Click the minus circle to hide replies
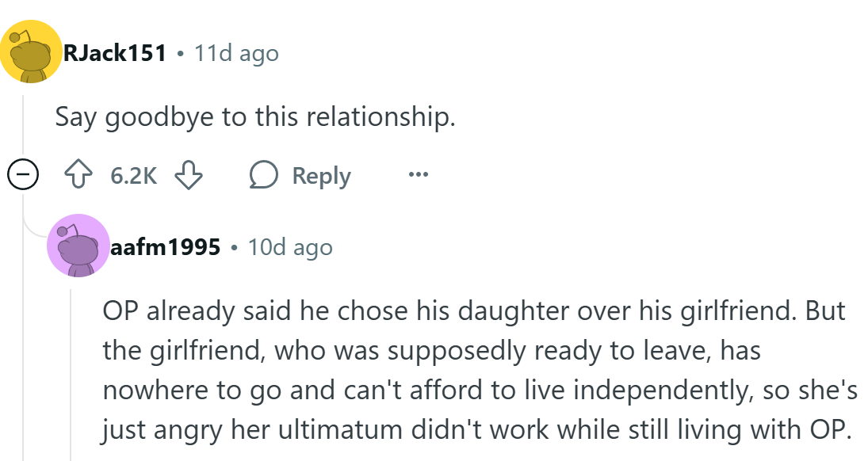This screenshot has height=461, width=868. click(x=21, y=175)
